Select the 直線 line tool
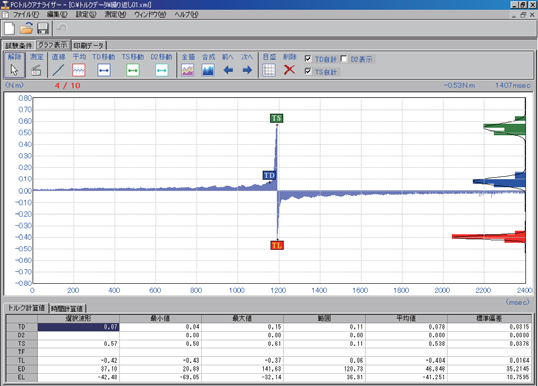 click(x=58, y=70)
